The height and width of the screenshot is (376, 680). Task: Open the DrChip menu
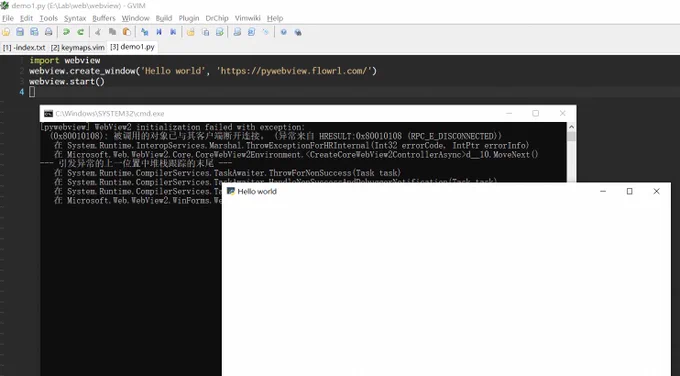coord(217,18)
